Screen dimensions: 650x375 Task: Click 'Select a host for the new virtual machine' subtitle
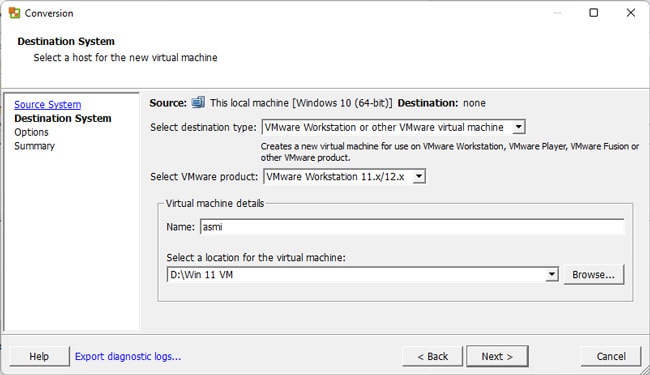click(125, 58)
